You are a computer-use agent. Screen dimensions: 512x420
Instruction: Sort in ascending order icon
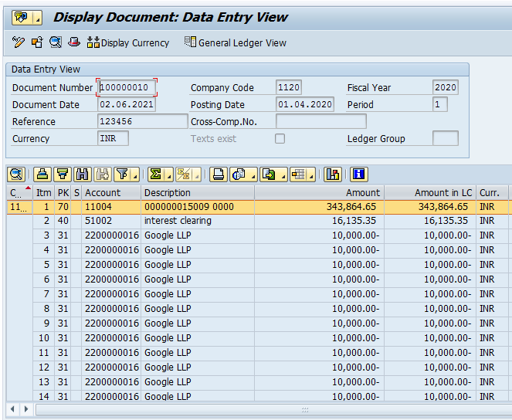42,174
